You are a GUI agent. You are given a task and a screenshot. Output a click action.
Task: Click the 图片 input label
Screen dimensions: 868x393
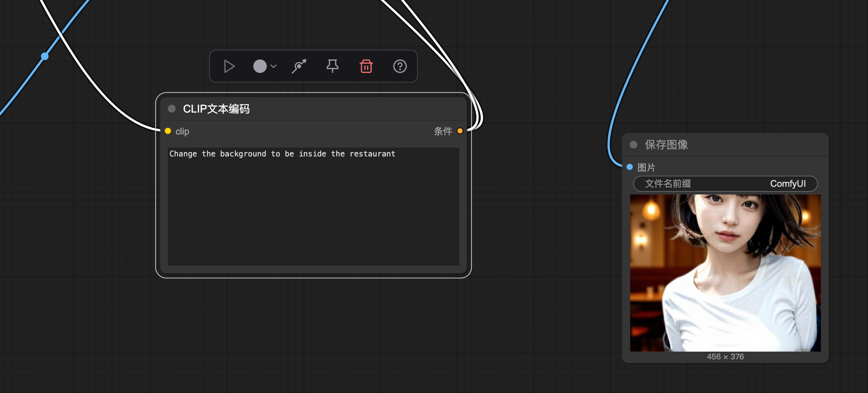pos(646,167)
